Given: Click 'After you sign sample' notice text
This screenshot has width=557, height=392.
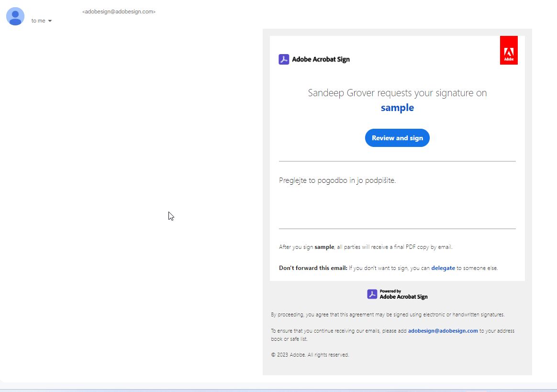Looking at the screenshot, I should (x=366, y=247).
